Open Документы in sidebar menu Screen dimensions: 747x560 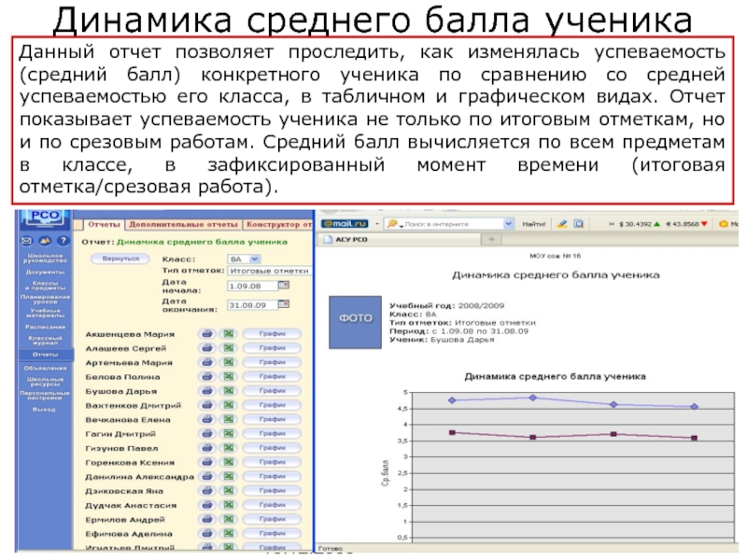45,273
